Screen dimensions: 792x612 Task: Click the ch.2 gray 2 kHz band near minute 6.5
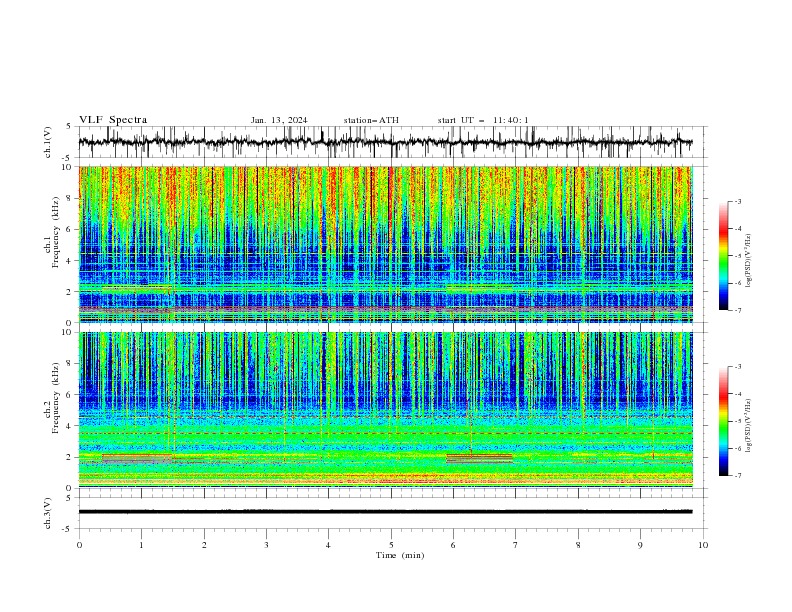point(479,458)
